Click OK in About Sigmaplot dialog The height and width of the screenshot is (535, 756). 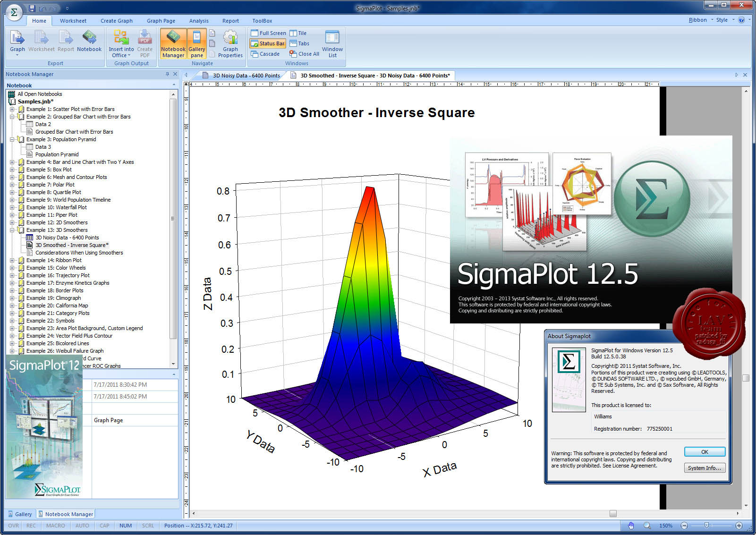(705, 452)
